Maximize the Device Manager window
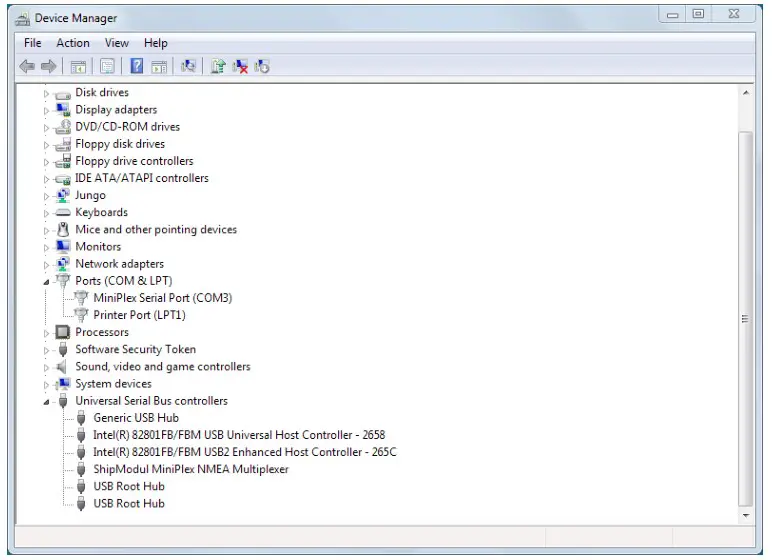 tap(698, 14)
